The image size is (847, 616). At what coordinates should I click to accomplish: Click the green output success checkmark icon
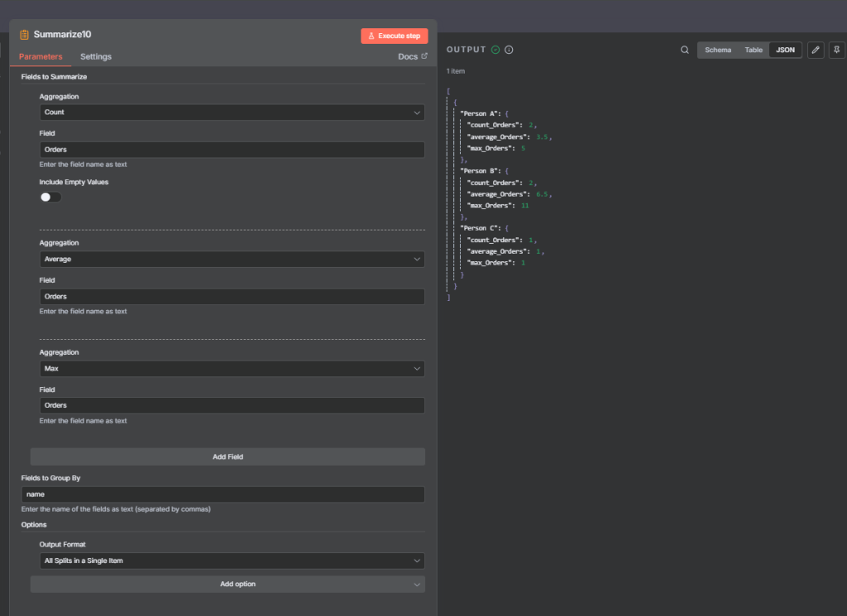[x=495, y=50]
